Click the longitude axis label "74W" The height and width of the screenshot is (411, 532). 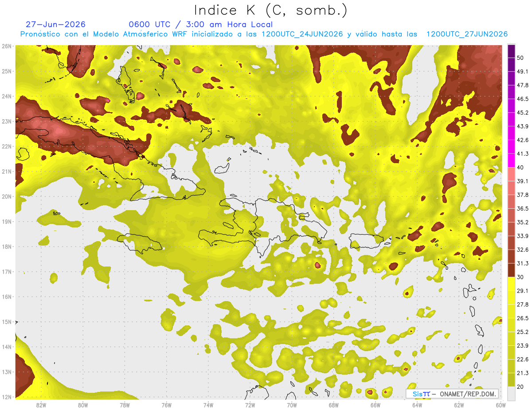(208, 405)
